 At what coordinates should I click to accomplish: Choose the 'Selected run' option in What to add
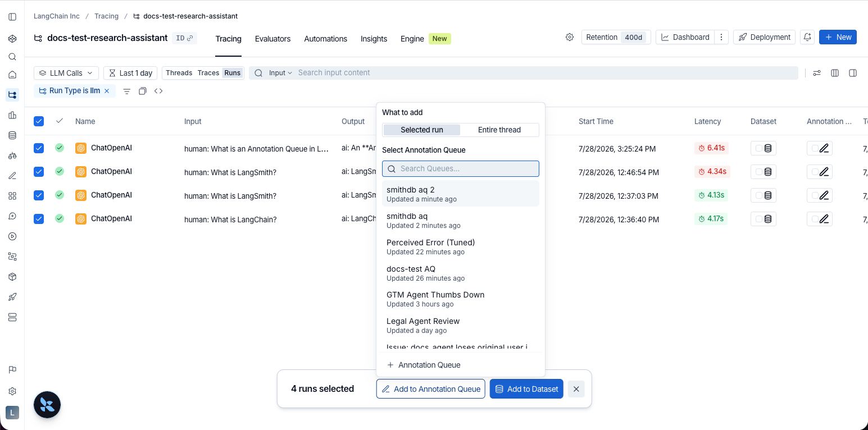[422, 130]
